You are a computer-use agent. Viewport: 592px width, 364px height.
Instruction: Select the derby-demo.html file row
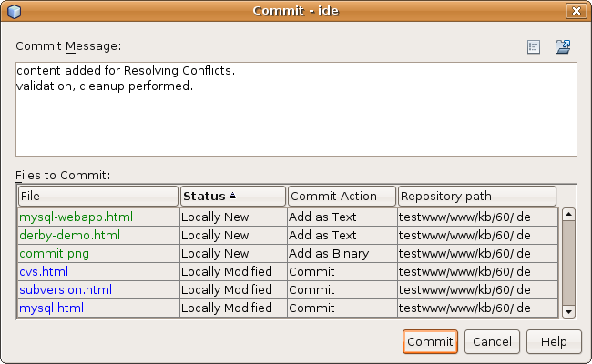[x=69, y=236]
